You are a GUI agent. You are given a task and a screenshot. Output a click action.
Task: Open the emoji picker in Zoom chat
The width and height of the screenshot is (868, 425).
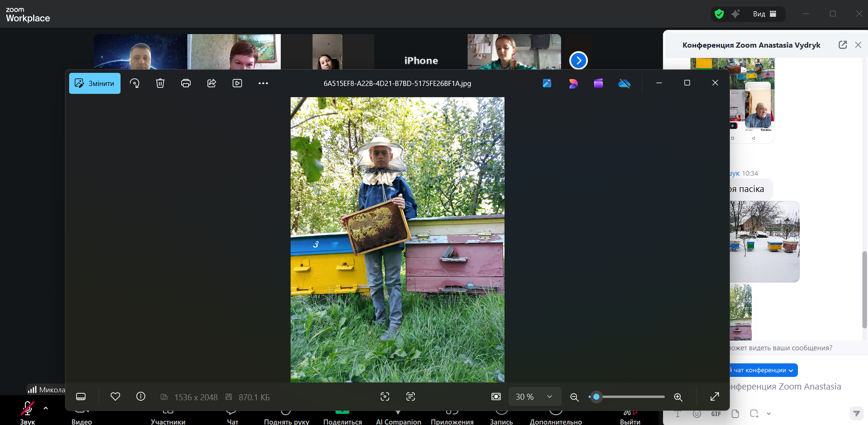coord(697,414)
